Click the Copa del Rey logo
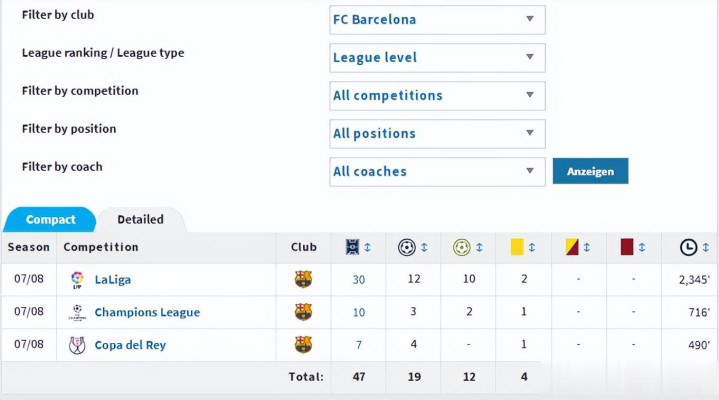This screenshot has width=719, height=400. click(x=77, y=345)
